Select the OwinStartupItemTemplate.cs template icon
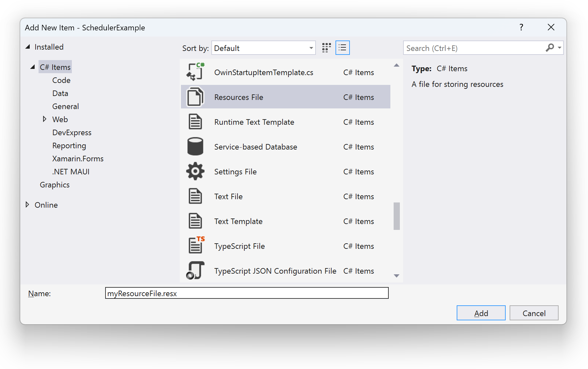 195,72
